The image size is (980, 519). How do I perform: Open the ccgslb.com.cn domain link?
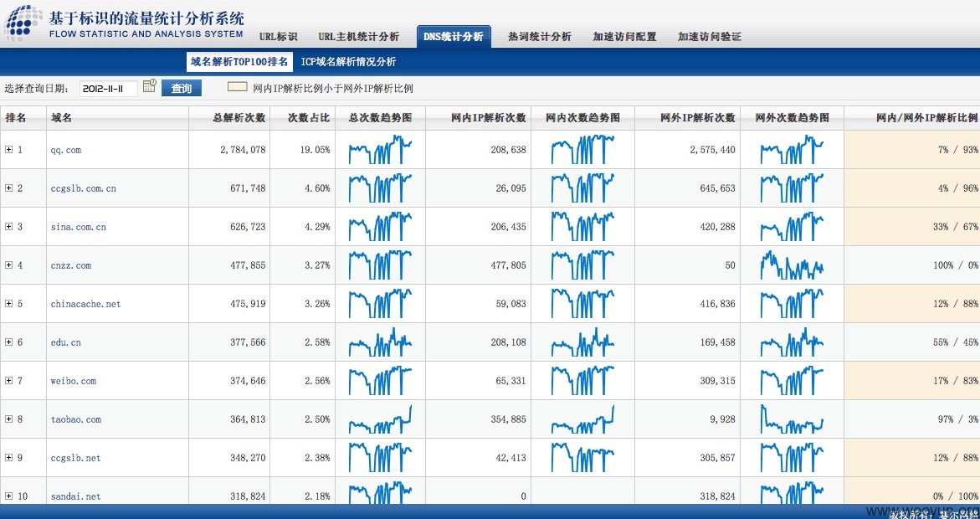[83, 188]
